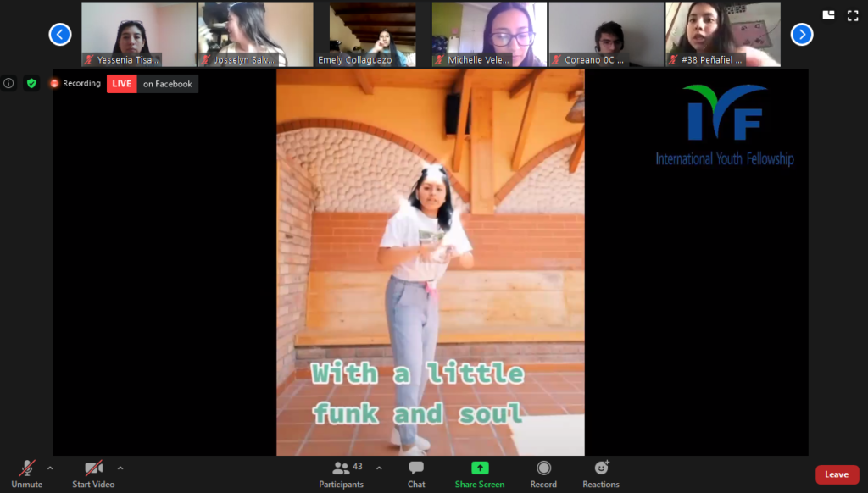Screen dimensions: 868x493
Task: Enter full screen mode
Action: pos(853,15)
